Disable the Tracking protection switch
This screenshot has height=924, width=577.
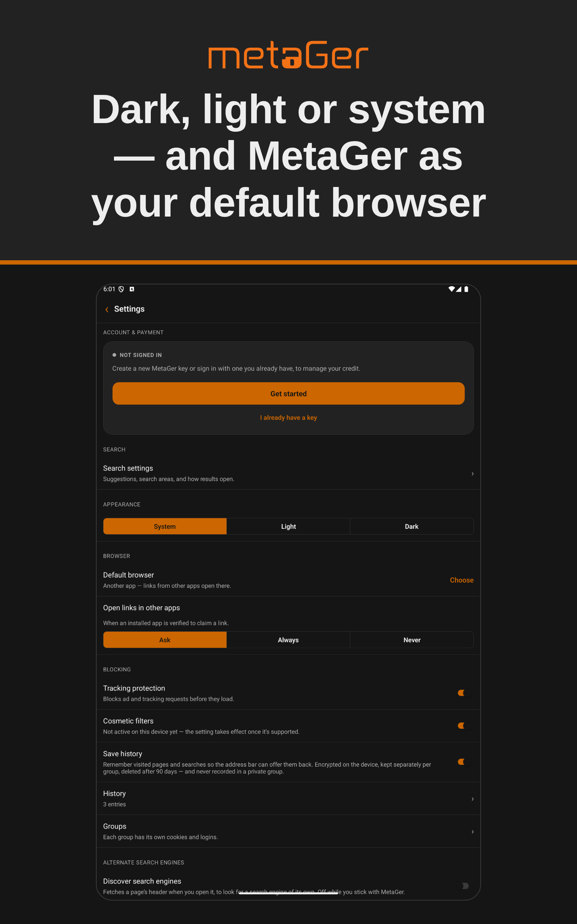pyautogui.click(x=464, y=693)
